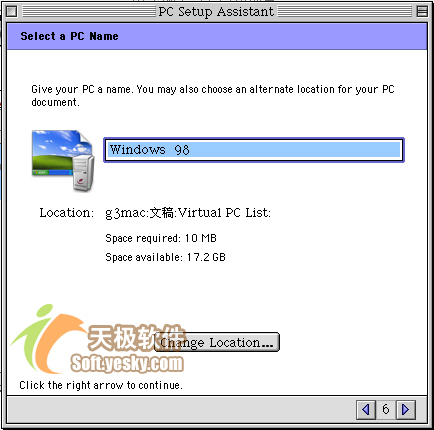The height and width of the screenshot is (430, 434).
Task: Click the Space required: 10 MB text
Action: tap(161, 238)
